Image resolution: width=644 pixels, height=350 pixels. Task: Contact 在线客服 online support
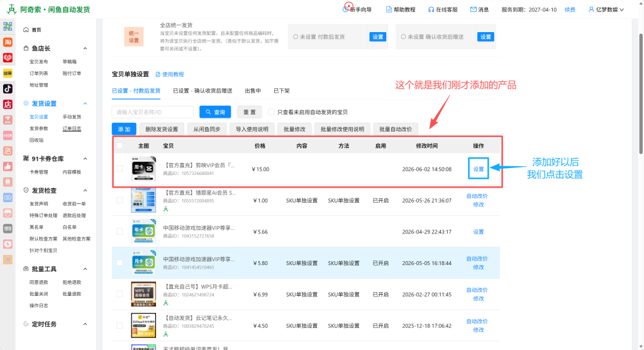pyautogui.click(x=443, y=9)
